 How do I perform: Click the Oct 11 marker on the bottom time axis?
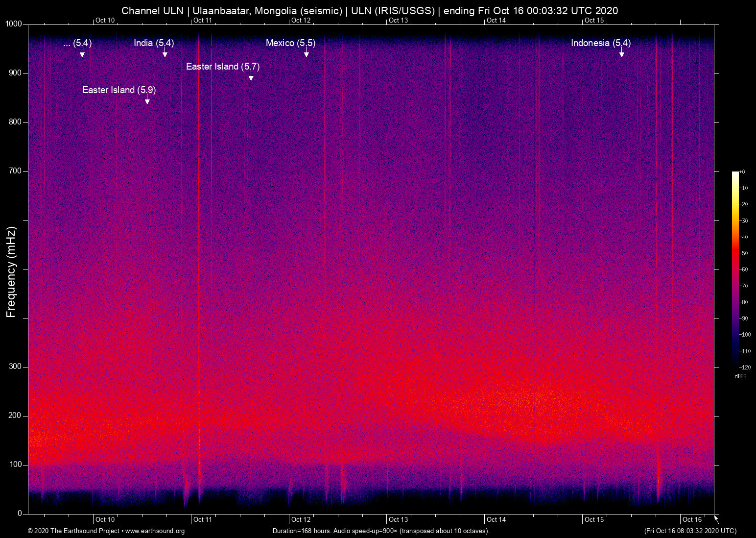click(x=202, y=519)
